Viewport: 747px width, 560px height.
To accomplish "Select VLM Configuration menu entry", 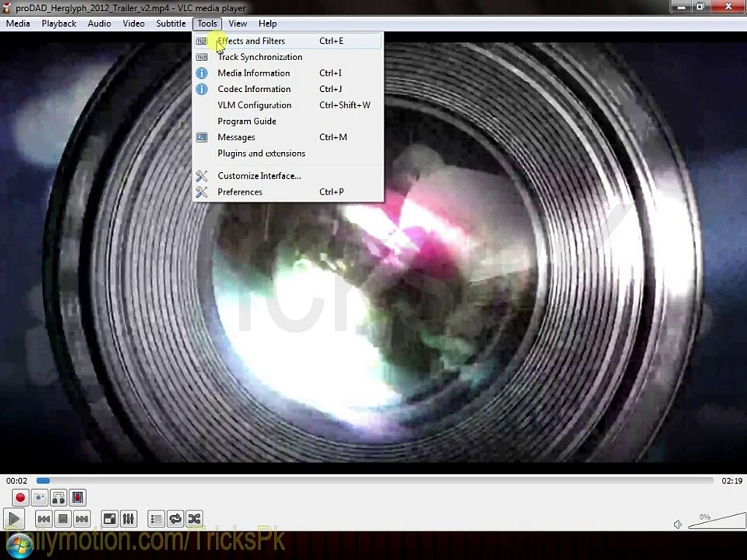I will tap(288, 105).
